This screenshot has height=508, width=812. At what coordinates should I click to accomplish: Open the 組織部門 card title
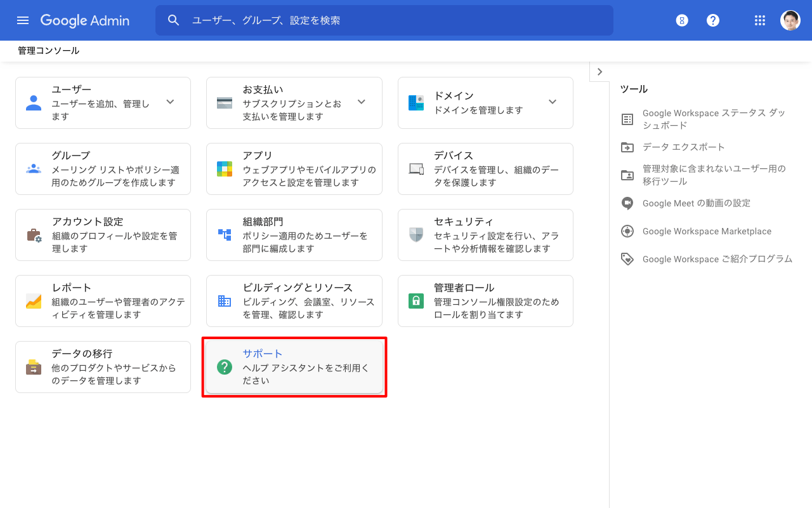point(263,222)
